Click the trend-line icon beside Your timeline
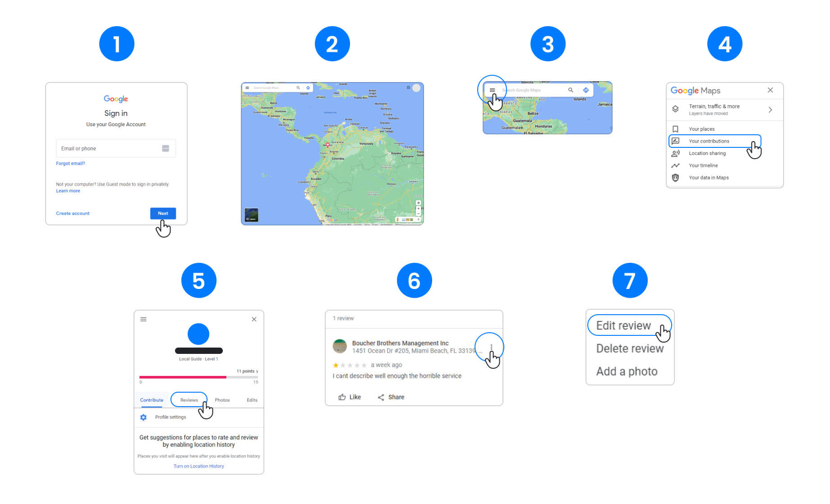The height and width of the screenshot is (504, 830). coord(675,165)
